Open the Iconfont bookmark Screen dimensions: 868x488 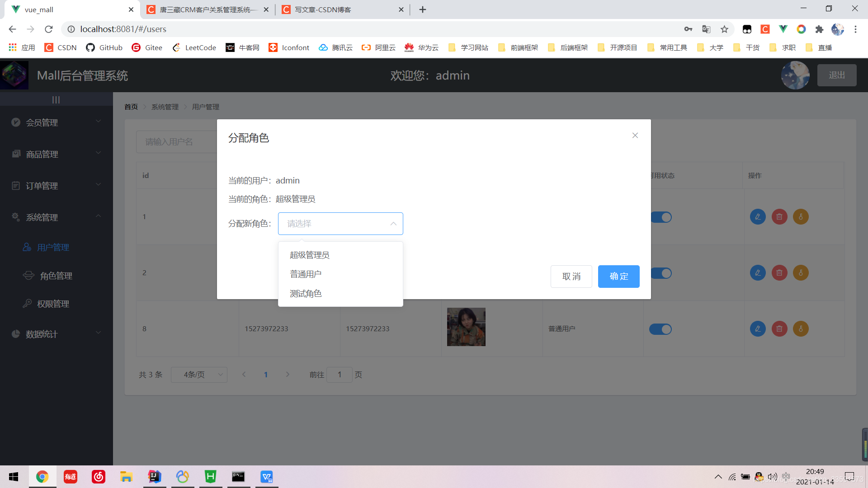coord(289,47)
